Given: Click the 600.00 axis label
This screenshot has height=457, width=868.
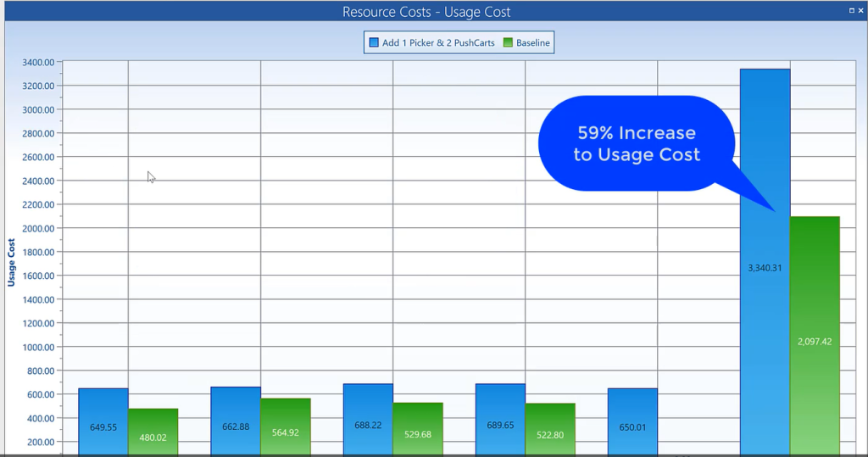Looking at the screenshot, I should click(x=41, y=394).
